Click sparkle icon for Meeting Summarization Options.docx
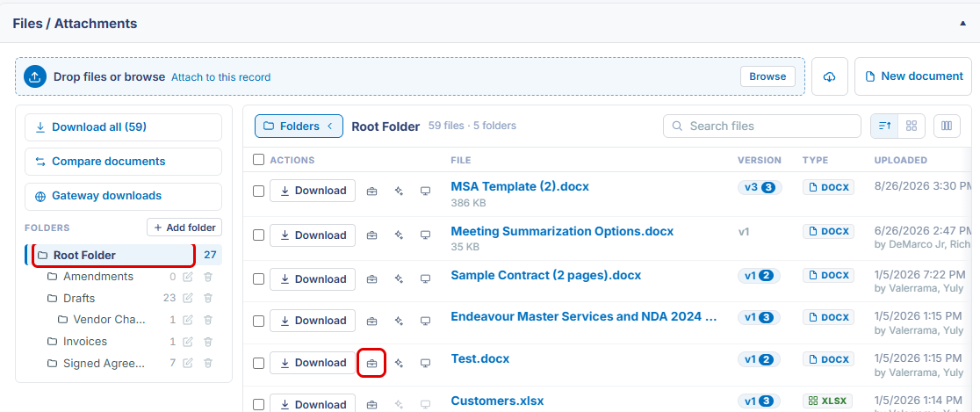The image size is (980, 412). 399,235
